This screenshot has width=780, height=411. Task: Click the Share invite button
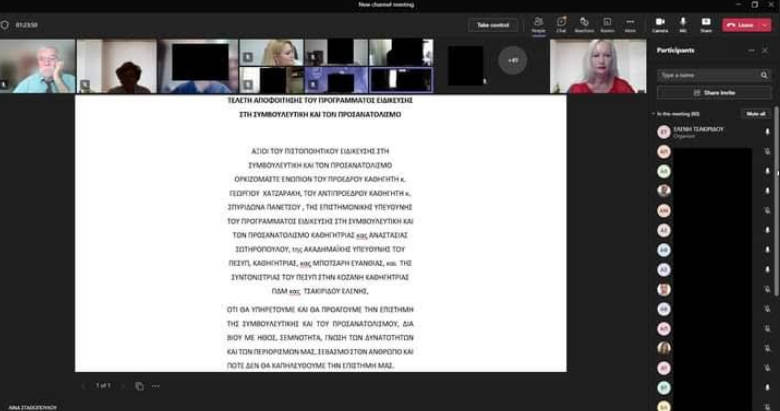(x=714, y=92)
